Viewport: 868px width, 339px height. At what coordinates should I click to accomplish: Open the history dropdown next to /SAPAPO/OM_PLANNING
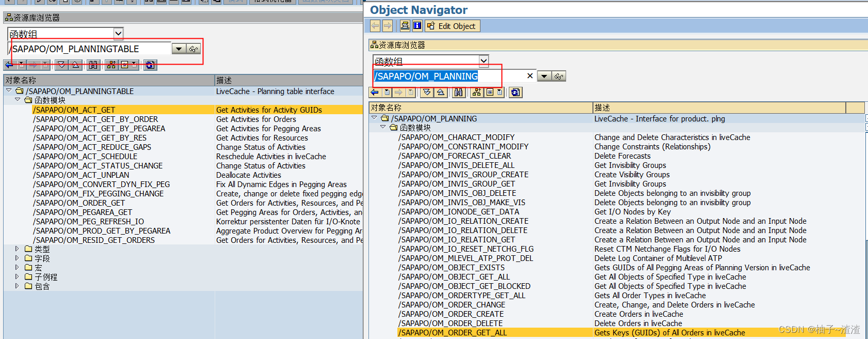[544, 76]
